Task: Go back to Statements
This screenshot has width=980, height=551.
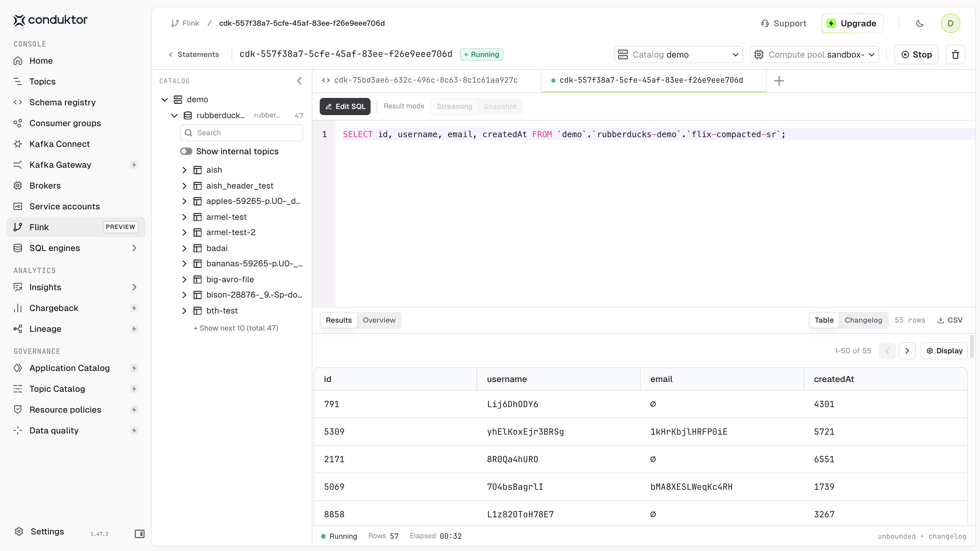Action: click(x=194, y=54)
